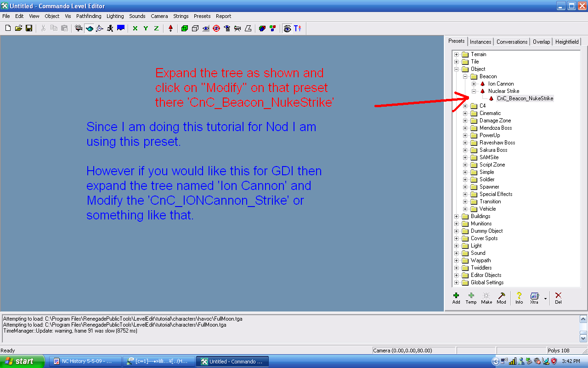Click the running character walkthrough icon
This screenshot has height=368, width=588.
point(110,29)
